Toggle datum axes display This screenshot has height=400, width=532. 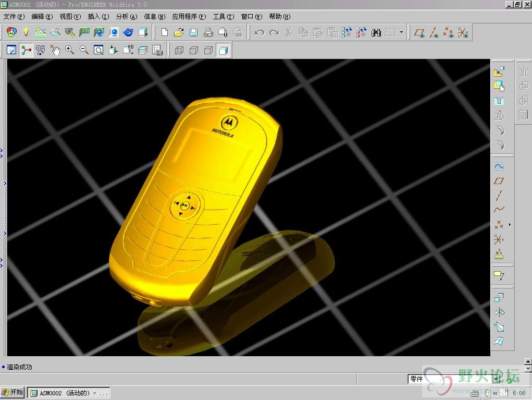pos(434,33)
